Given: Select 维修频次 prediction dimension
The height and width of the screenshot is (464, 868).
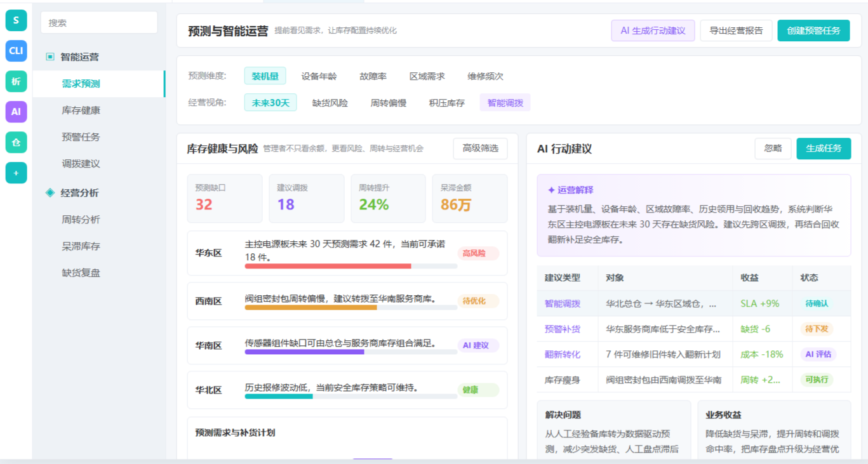Looking at the screenshot, I should coord(485,76).
